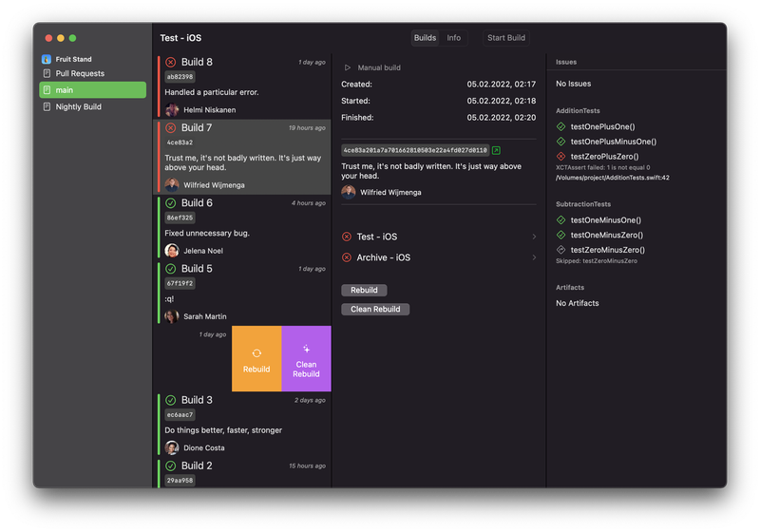Click the Fruit Stand app icon in sidebar
The height and width of the screenshot is (532, 760).
(47, 59)
